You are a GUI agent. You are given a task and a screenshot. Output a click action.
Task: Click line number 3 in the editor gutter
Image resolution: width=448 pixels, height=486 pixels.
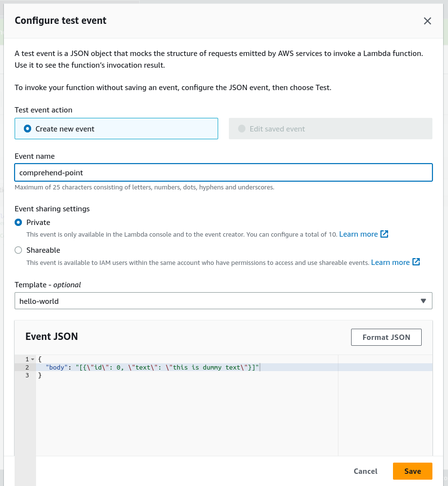27,375
